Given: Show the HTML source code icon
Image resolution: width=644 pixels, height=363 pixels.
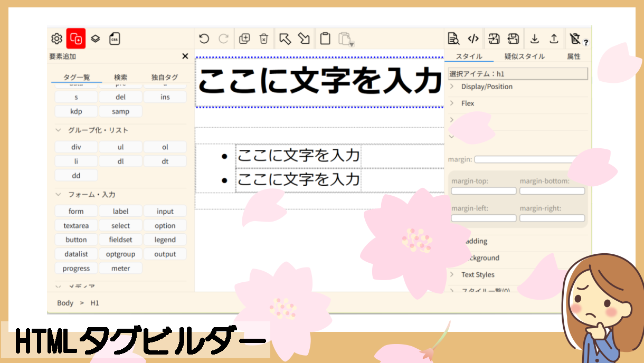Looking at the screenshot, I should (473, 39).
